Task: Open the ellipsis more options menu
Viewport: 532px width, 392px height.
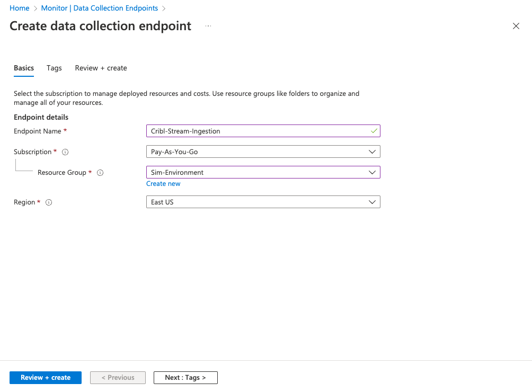Action: point(208,26)
